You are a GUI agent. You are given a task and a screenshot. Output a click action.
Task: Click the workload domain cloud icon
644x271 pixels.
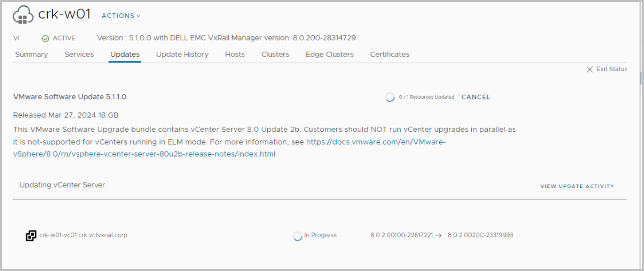point(23,15)
